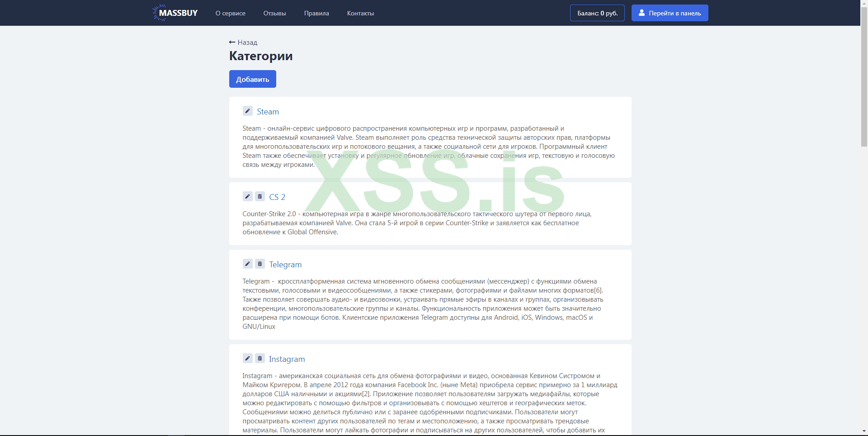Go to Перейти в панель button
The width and height of the screenshot is (868, 436).
coord(670,13)
